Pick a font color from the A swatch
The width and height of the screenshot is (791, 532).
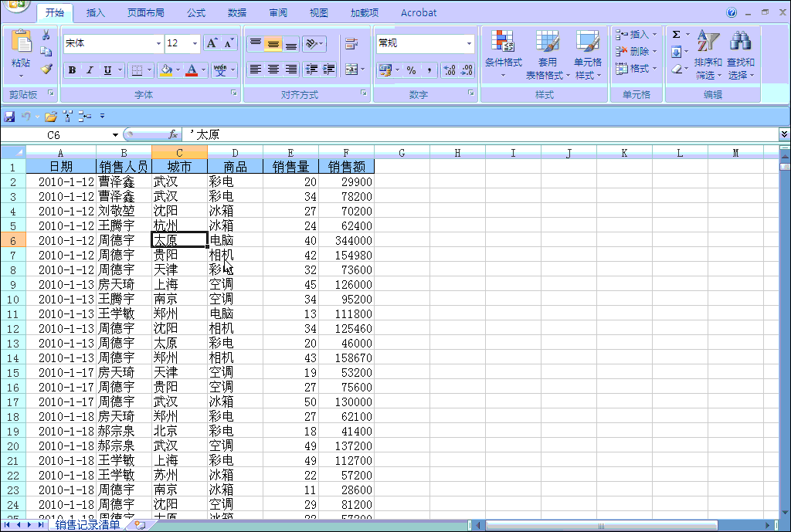click(x=191, y=70)
